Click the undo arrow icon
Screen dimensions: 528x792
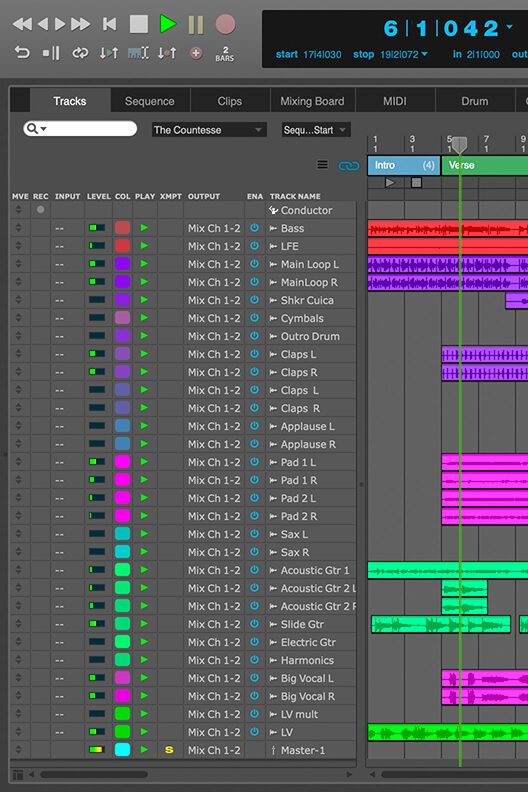coord(22,52)
